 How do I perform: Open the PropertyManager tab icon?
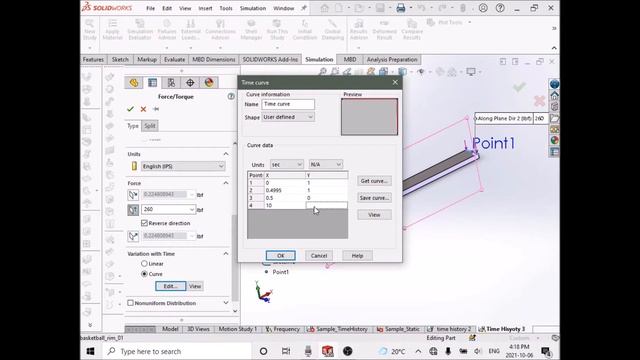tap(153, 83)
